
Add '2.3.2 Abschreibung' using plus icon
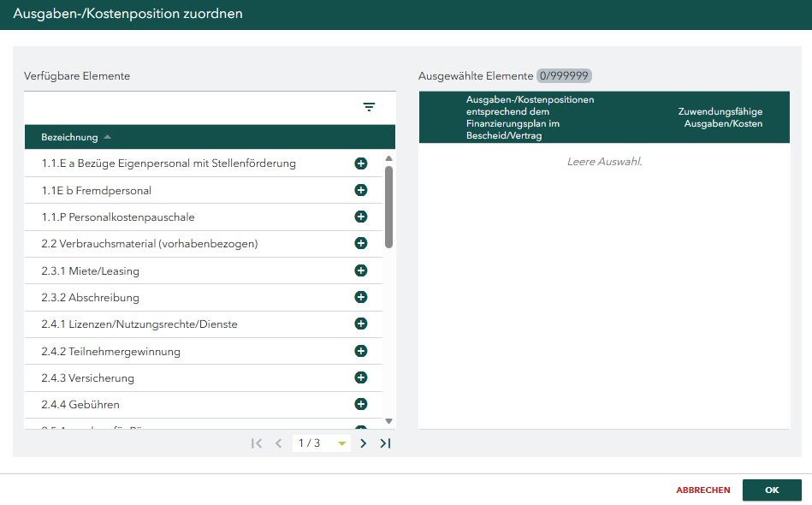pyautogui.click(x=361, y=297)
